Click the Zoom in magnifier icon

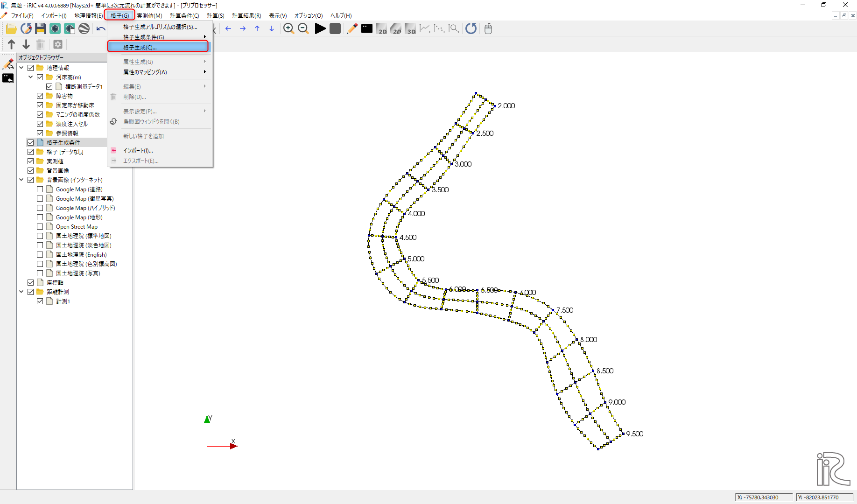point(288,29)
